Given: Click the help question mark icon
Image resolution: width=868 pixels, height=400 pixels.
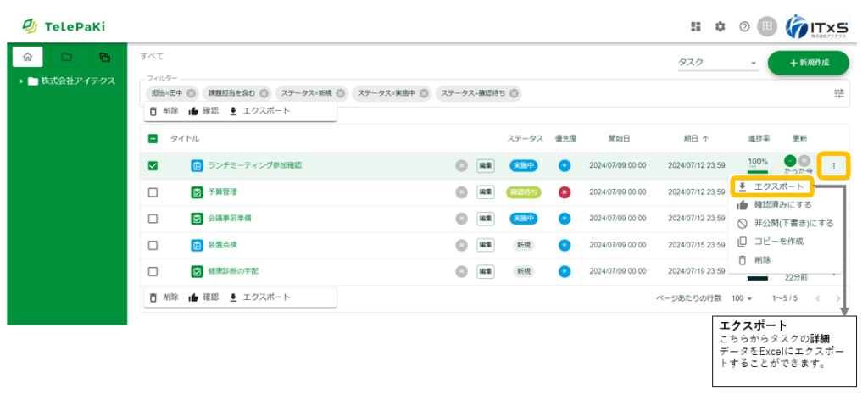Looking at the screenshot, I should coord(743,26).
